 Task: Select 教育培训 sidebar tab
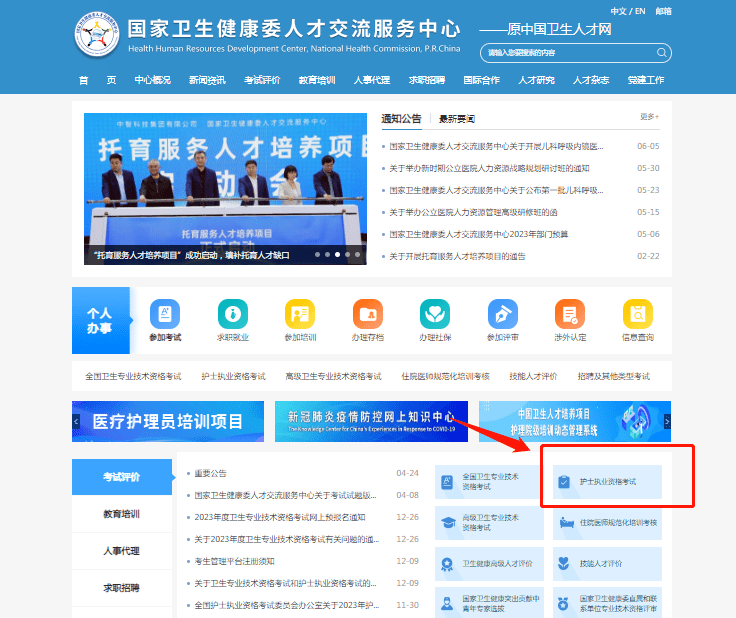click(x=122, y=514)
